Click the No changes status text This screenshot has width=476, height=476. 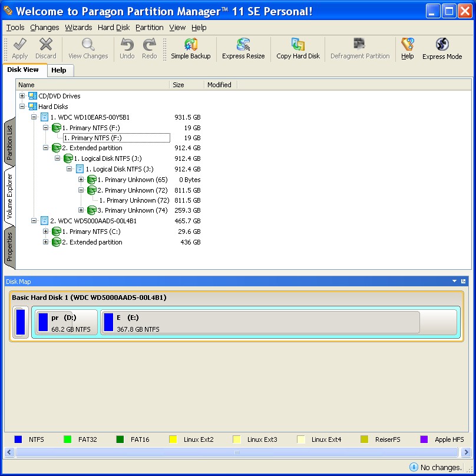coord(441,467)
